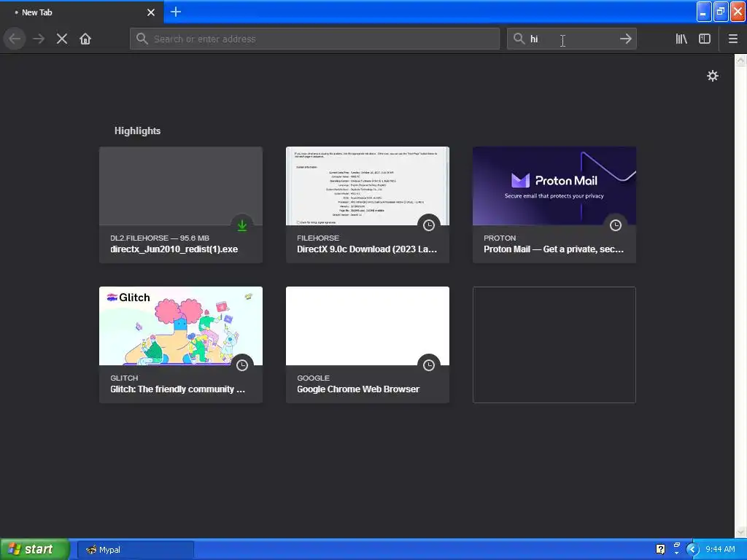Select Mypal in the taskbar
The width and height of the screenshot is (747, 560).
(x=135, y=550)
